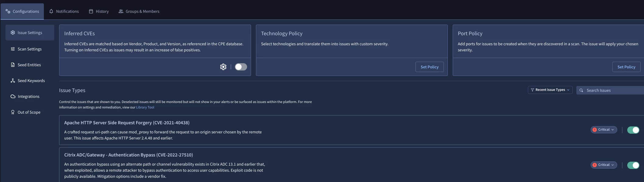Open Inferred CVEs gear settings icon

(223, 67)
